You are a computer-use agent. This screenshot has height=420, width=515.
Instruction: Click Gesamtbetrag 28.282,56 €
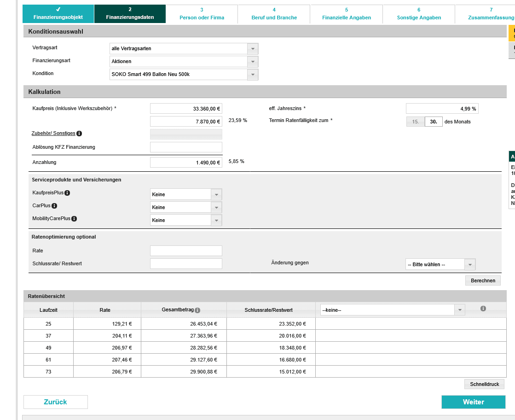(203, 348)
